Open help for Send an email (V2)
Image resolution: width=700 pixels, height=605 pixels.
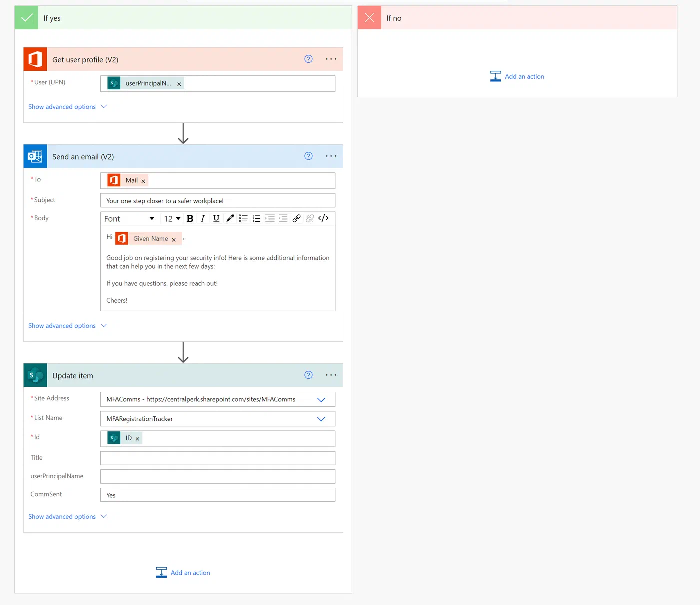[309, 156]
